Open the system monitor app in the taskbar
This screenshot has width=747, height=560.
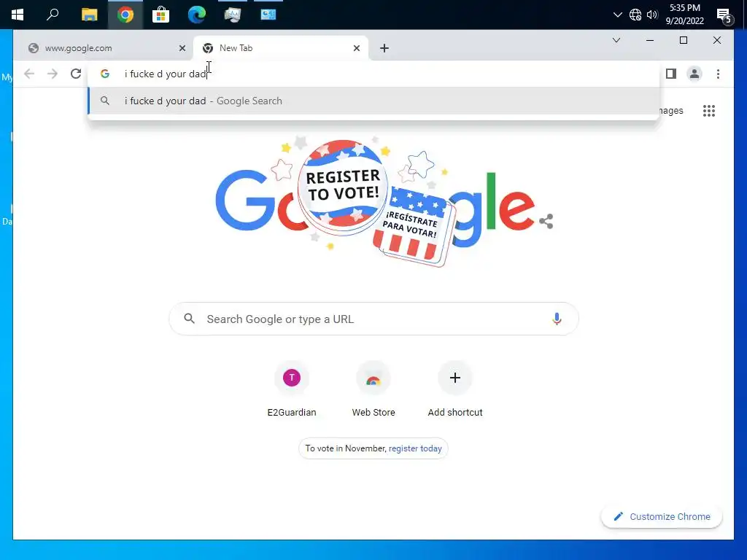click(233, 15)
